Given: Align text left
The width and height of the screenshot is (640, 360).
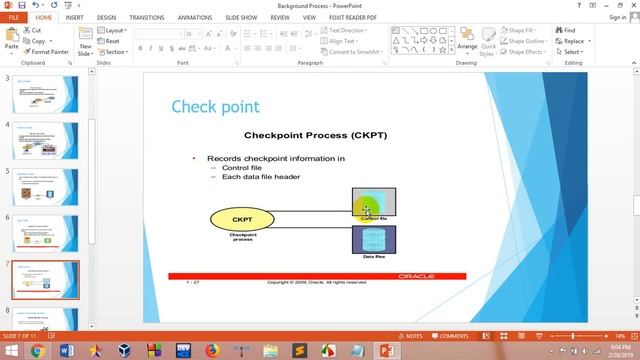Looking at the screenshot, I should (x=247, y=48).
